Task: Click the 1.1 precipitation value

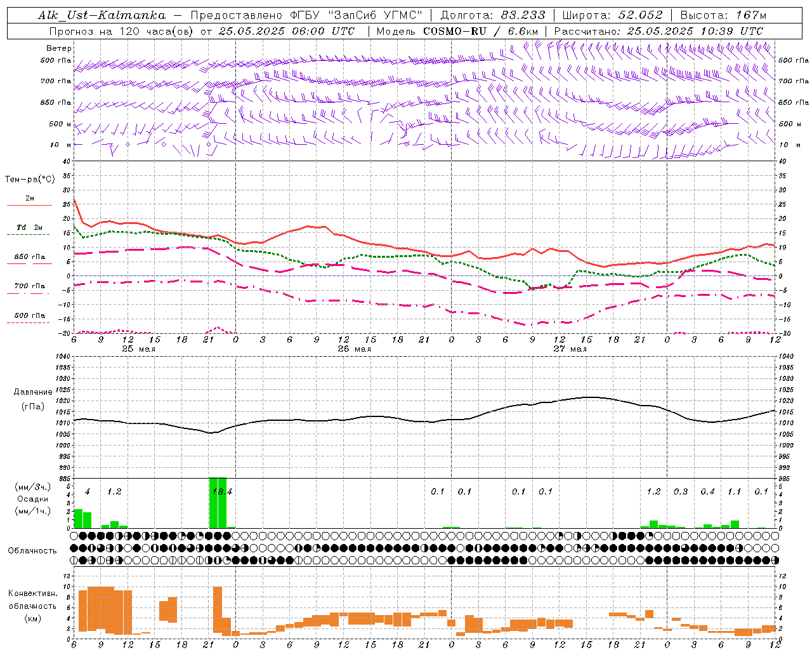Action: click(x=734, y=492)
